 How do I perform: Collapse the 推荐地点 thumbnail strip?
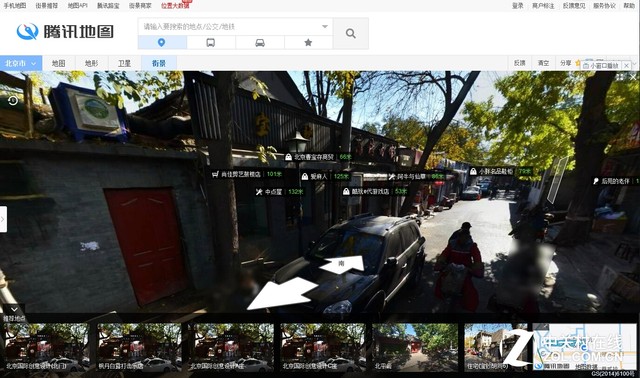pyautogui.click(x=14, y=309)
